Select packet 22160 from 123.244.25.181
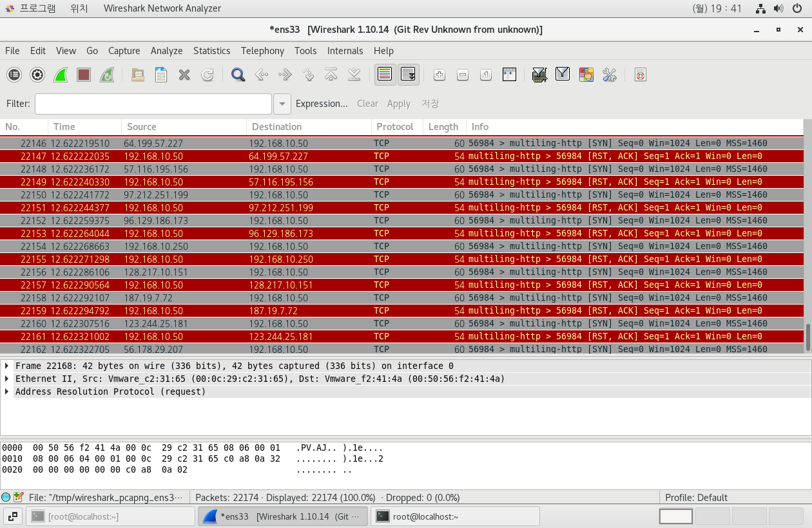This screenshot has width=812, height=528. click(x=401, y=323)
